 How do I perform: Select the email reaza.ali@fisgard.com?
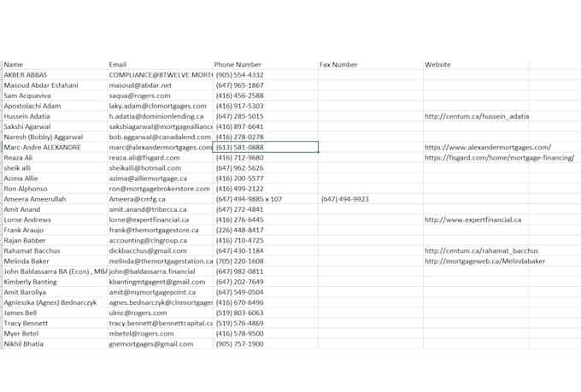pos(144,158)
